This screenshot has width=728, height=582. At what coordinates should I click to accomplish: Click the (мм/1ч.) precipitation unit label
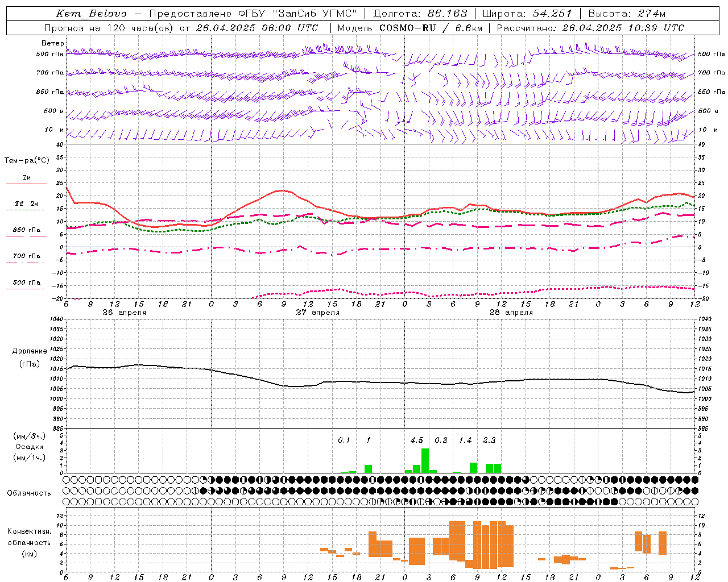(x=29, y=458)
